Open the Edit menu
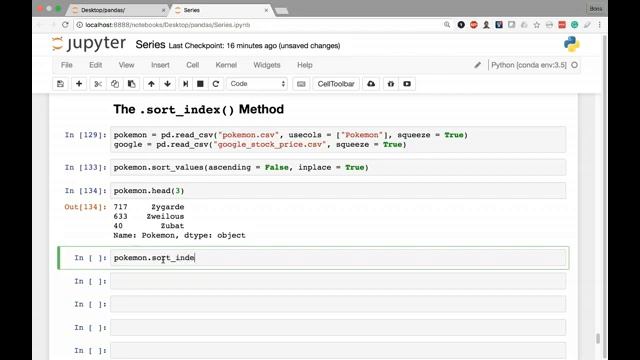640x360 pixels. pyautogui.click(x=96, y=65)
